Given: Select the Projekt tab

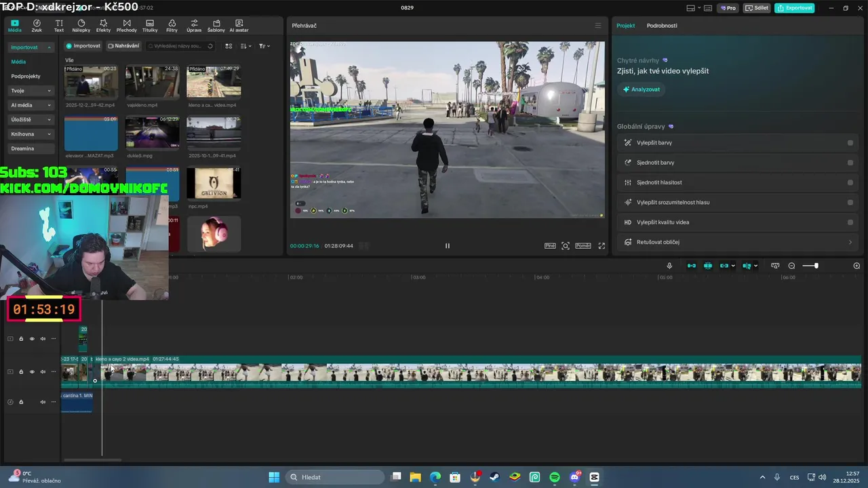Looking at the screenshot, I should [x=625, y=26].
